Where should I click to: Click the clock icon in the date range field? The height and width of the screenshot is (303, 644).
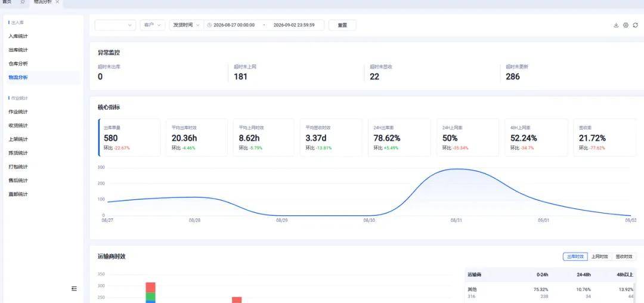click(x=209, y=25)
